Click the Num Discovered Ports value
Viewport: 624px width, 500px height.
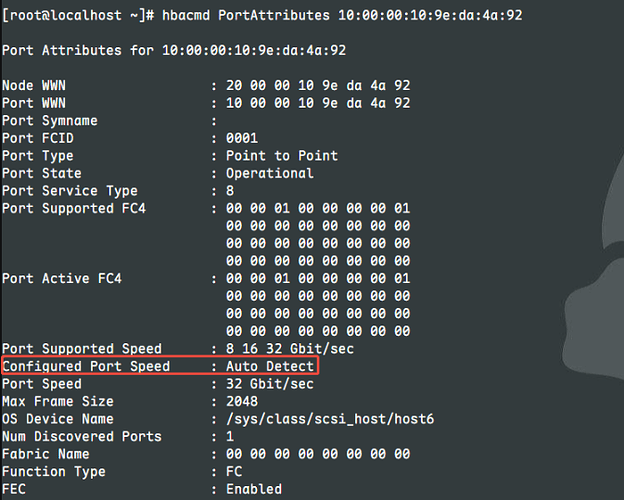tap(230, 436)
